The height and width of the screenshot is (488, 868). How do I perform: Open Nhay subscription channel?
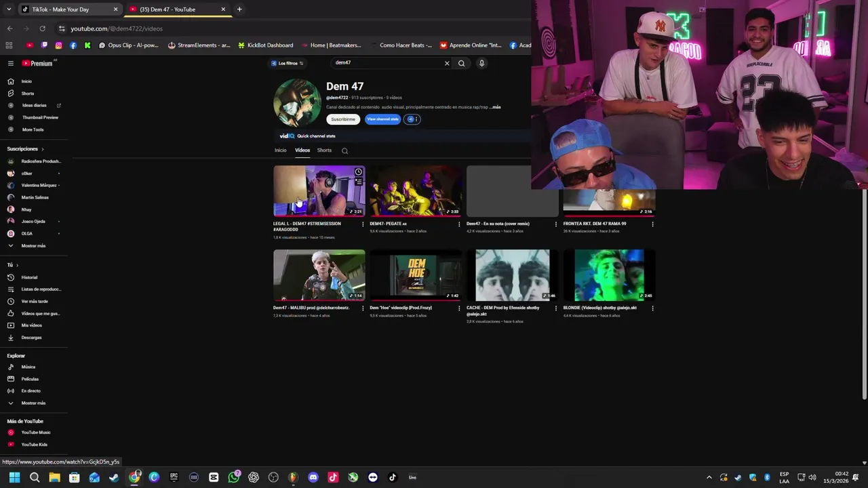(x=26, y=209)
